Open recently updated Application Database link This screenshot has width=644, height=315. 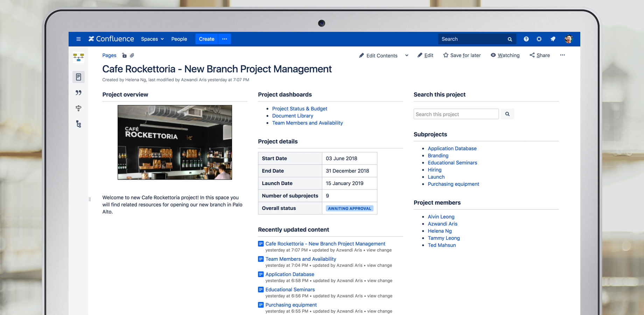coord(290,274)
